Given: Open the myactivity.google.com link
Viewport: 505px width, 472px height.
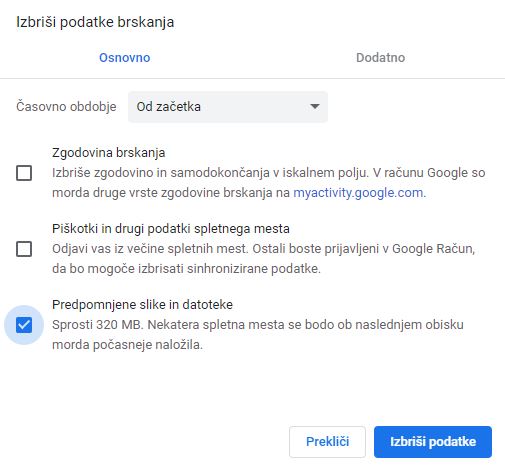Looking at the screenshot, I should [359, 193].
